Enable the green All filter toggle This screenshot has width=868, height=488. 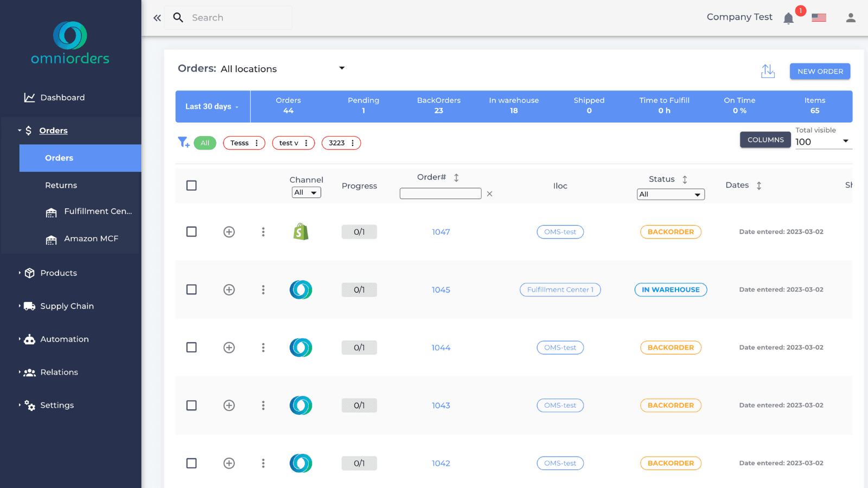coord(205,143)
